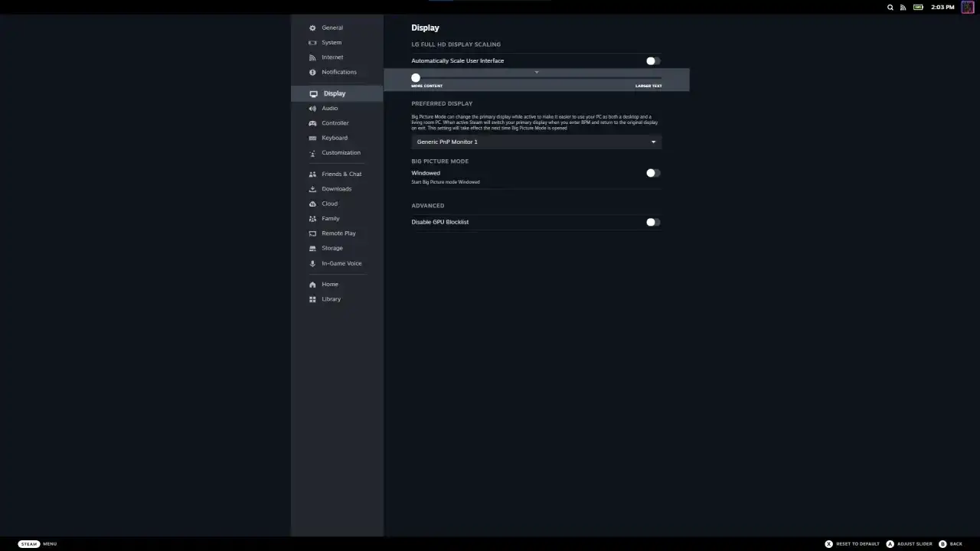Viewport: 980px width, 551px height.
Task: Open Internet settings via the wifi icon
Action: click(x=312, y=57)
